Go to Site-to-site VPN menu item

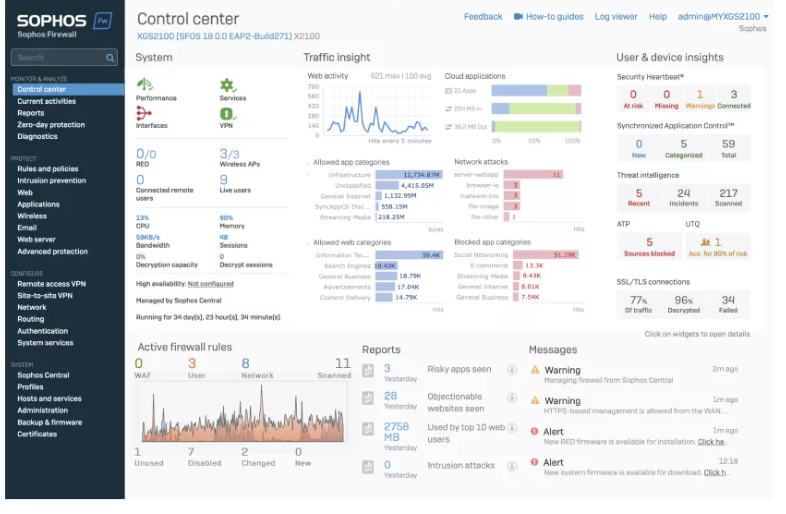click(45, 296)
